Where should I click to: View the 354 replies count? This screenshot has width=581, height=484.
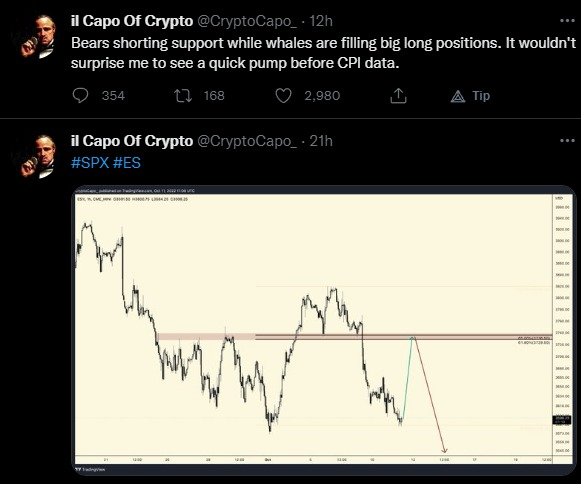[x=113, y=96]
